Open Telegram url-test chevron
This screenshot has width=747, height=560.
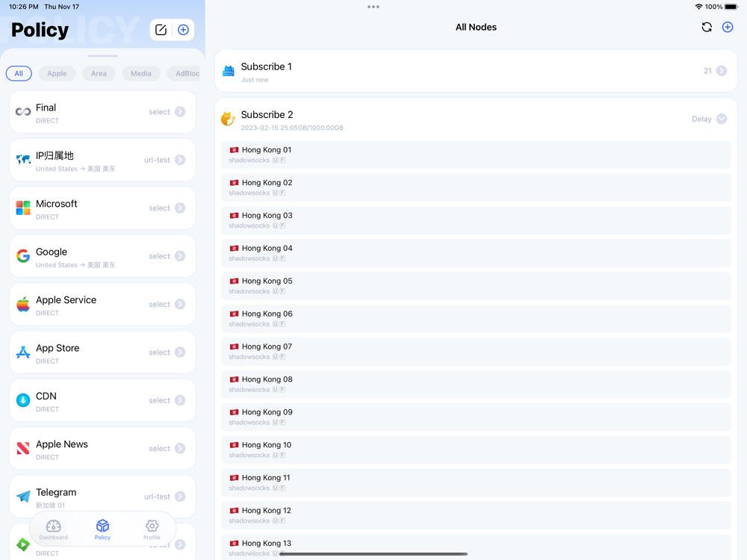(x=180, y=497)
